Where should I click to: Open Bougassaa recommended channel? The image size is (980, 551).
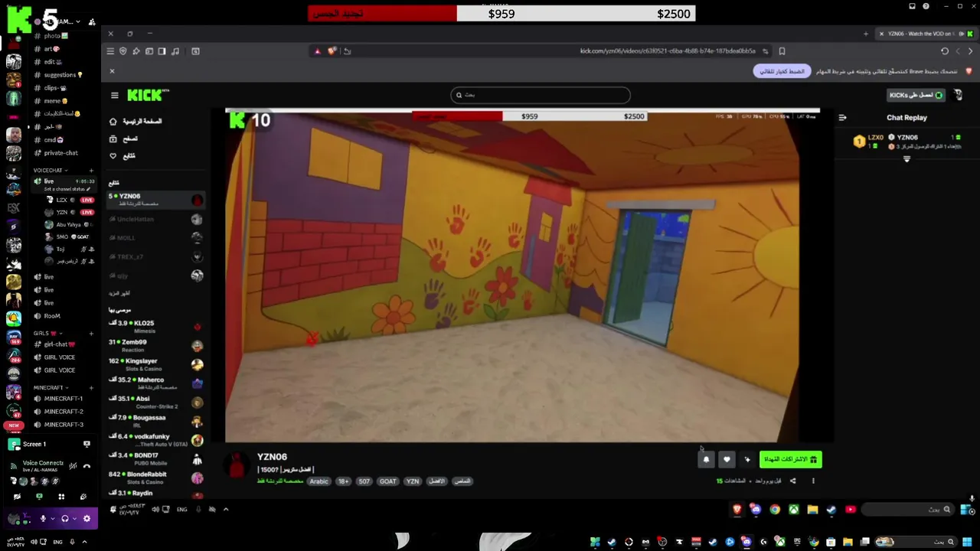pos(156,421)
